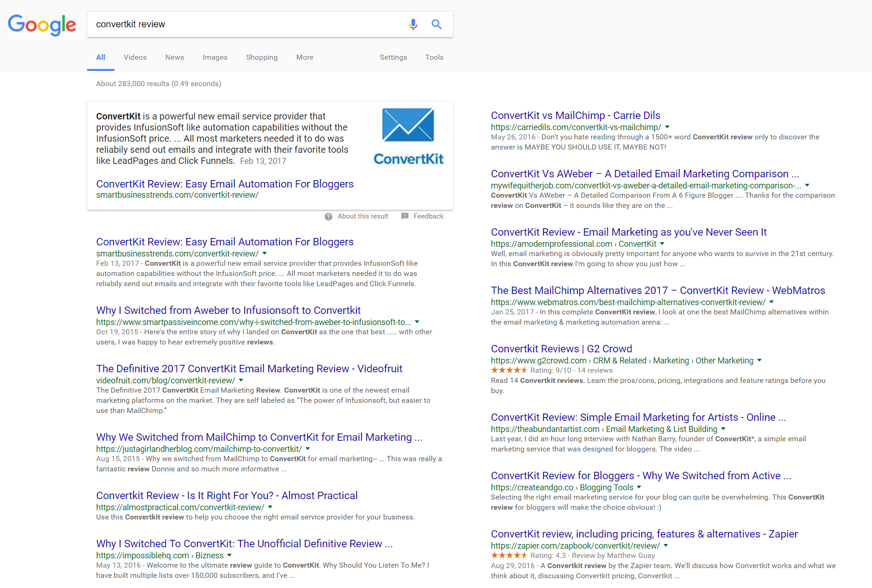Viewport: 872px width, 588px height.
Task: Expand dropdown arrow beside carriedils.com URL
Action: pyautogui.click(x=667, y=127)
